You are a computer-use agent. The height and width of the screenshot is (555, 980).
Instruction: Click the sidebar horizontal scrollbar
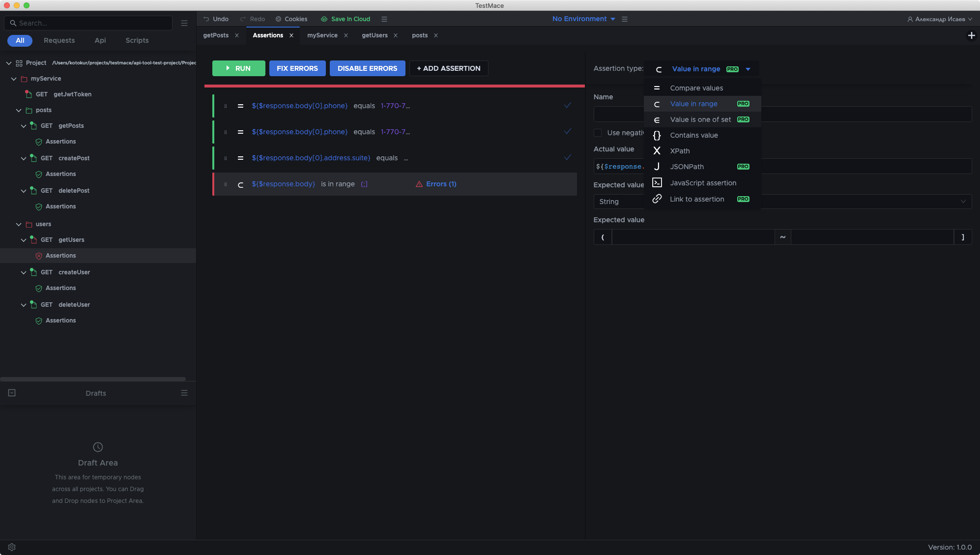(x=93, y=379)
